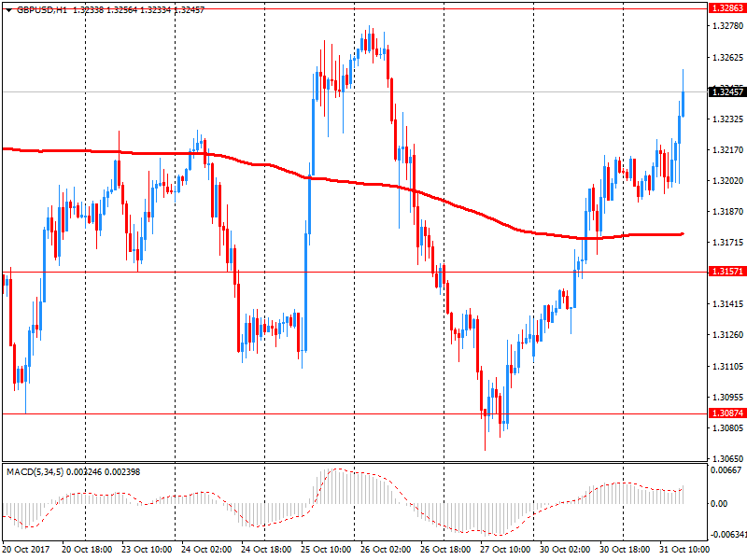747x560 pixels.
Task: Click the 26 Oct 02:00 time label
Action: point(386,550)
